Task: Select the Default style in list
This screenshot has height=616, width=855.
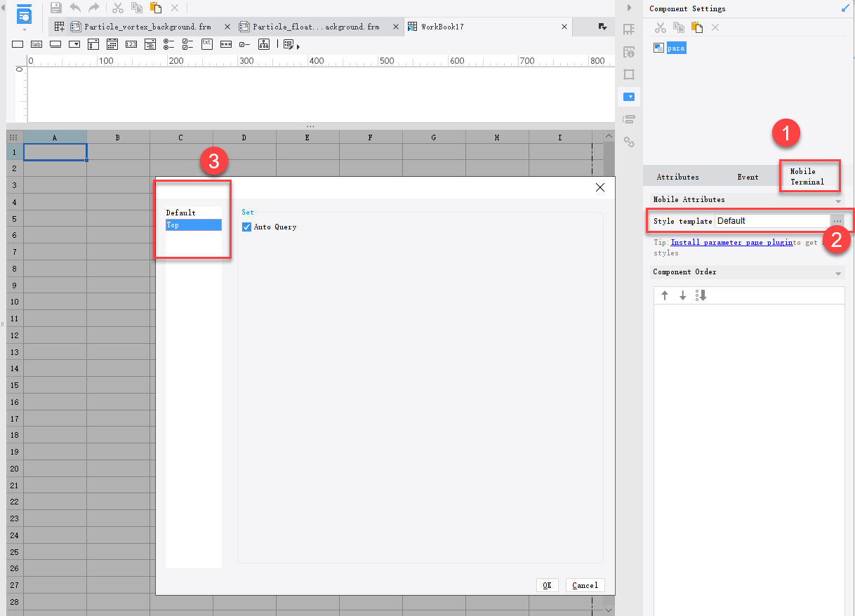Action: [x=180, y=213]
